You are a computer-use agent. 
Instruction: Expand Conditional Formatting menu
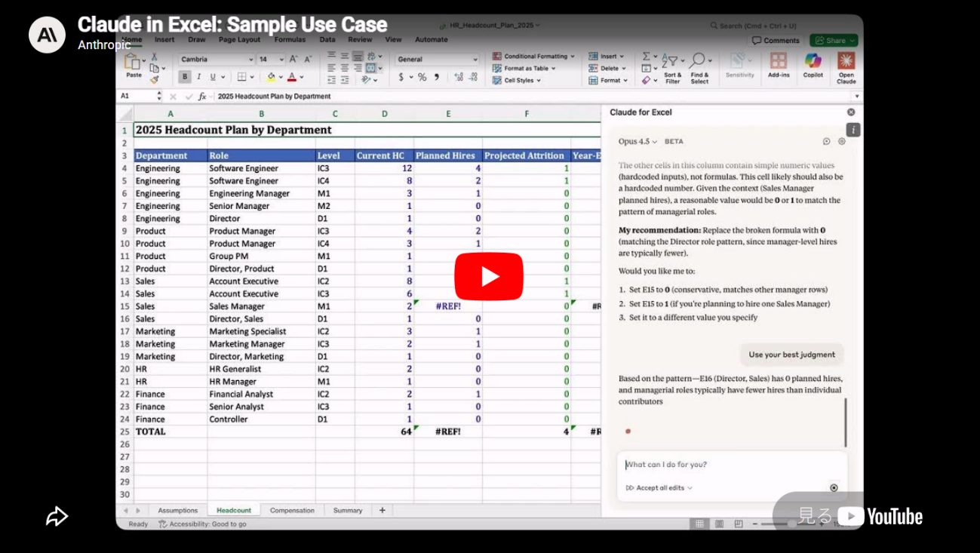[533, 57]
